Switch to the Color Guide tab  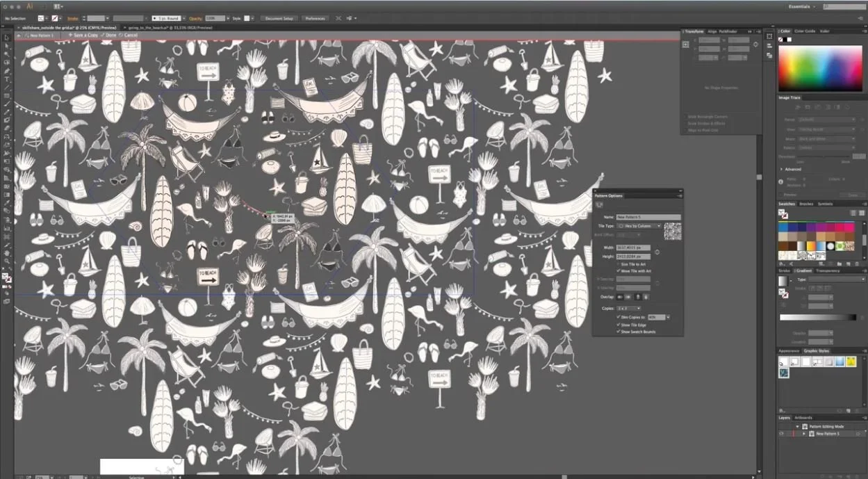(805, 31)
